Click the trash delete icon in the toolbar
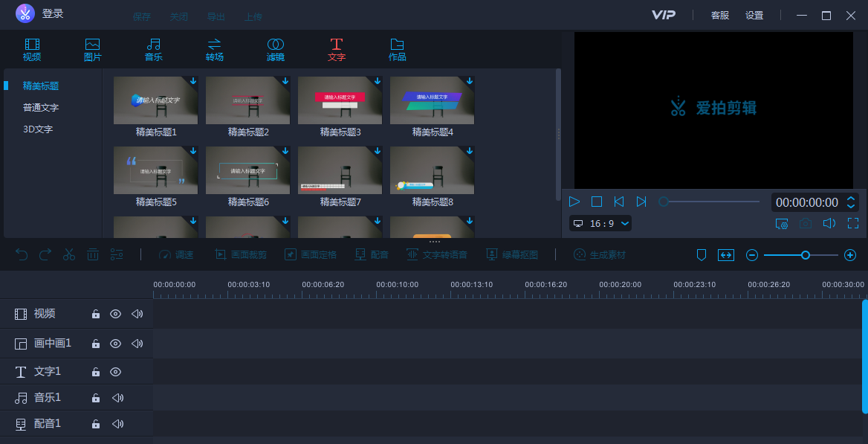Screen dimensions: 868x444 click(x=93, y=254)
